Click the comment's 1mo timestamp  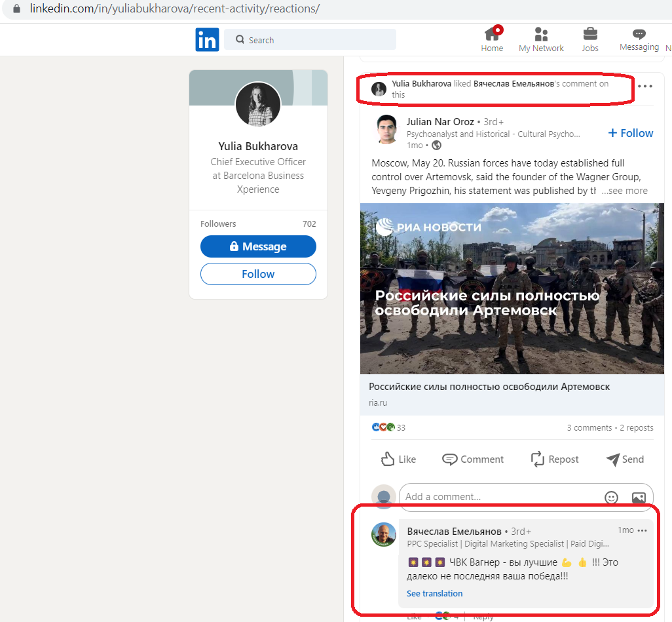pyautogui.click(x=625, y=530)
